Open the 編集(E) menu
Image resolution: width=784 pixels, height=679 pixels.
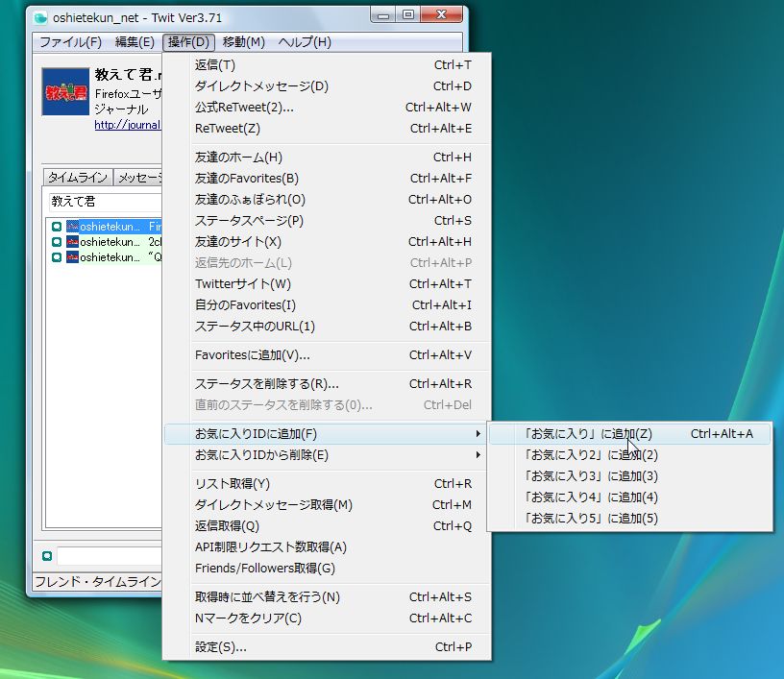[x=135, y=42]
